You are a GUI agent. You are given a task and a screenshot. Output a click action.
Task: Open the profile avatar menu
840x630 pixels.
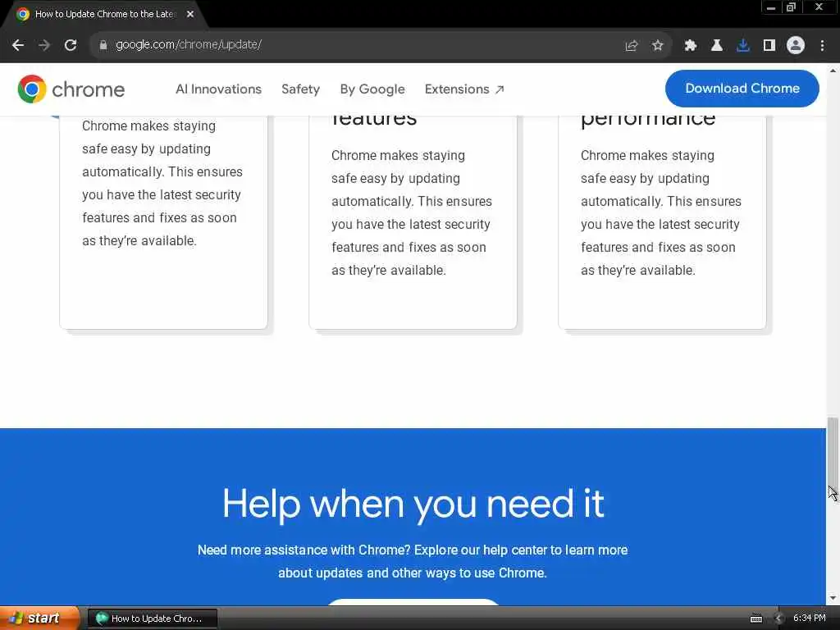796,46
